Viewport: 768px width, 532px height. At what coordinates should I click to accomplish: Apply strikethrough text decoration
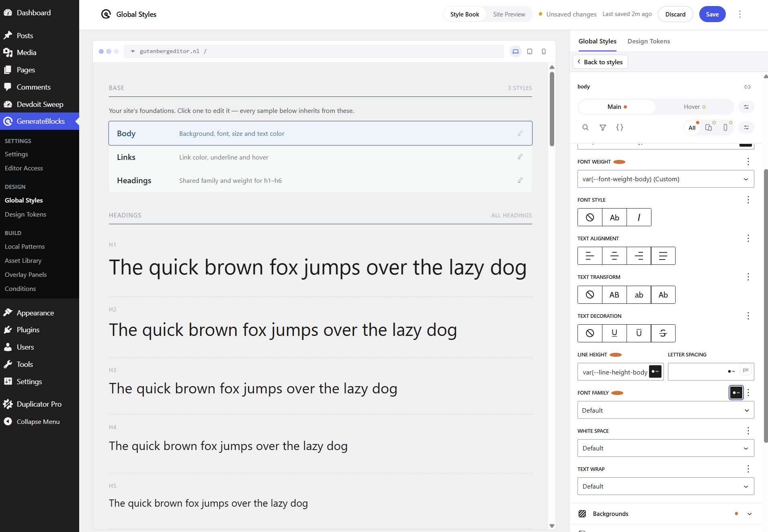click(x=663, y=333)
